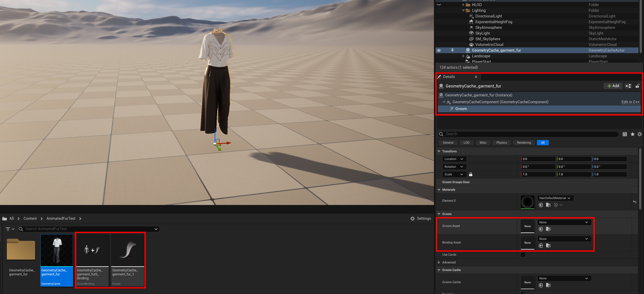Image resolution: width=644 pixels, height=294 pixels.
Task: Click the Element 0 material preview swatch
Action: point(527,202)
